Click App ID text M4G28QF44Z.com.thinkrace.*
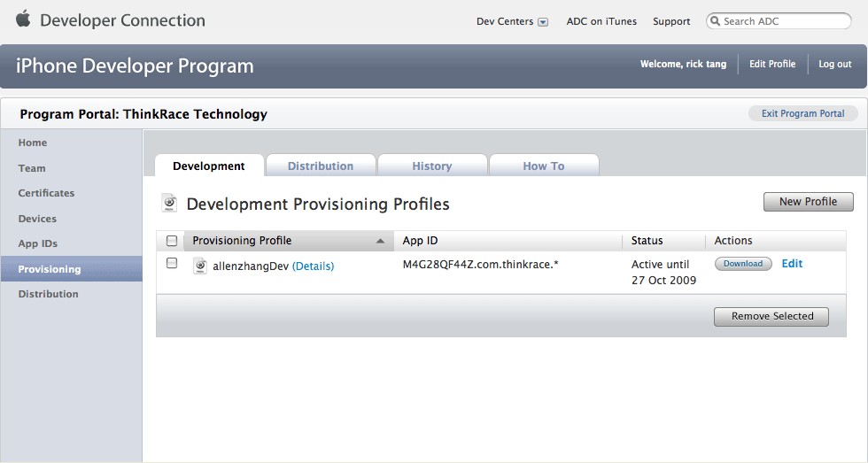868x463 pixels. (x=480, y=265)
